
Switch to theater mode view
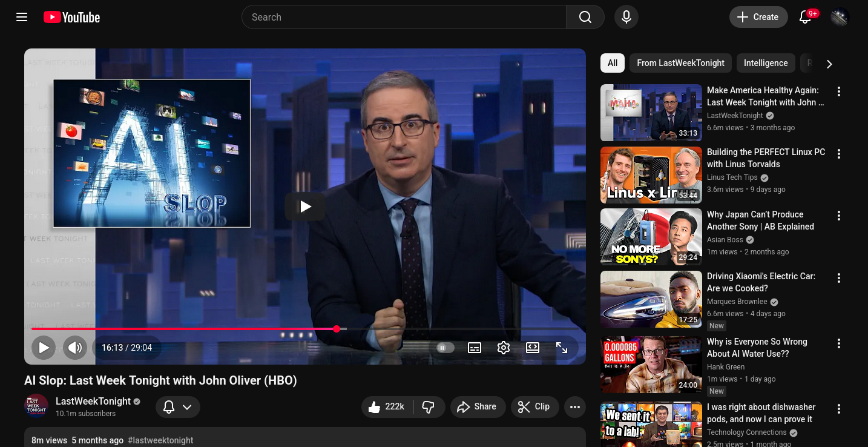[x=533, y=348]
